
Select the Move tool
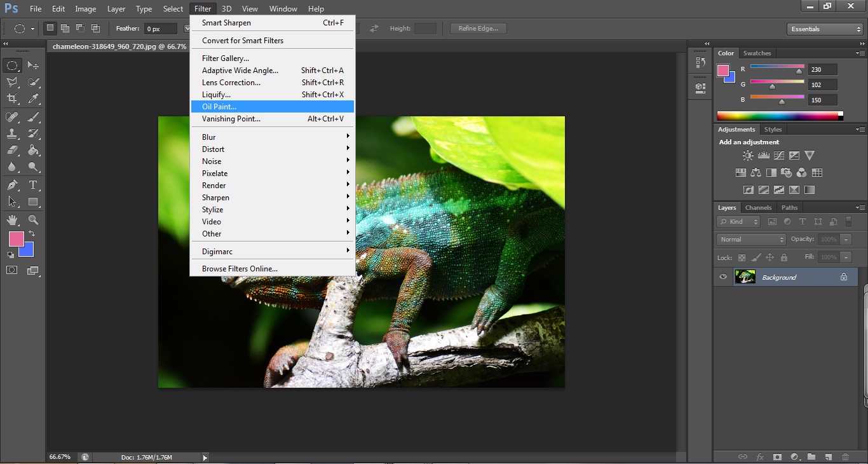[33, 65]
